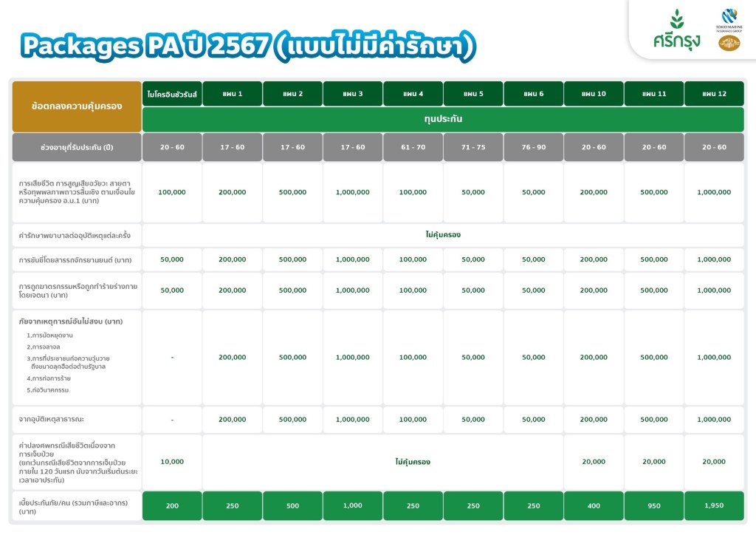
Task: Pick the แผน 12 column header
Action: point(714,94)
